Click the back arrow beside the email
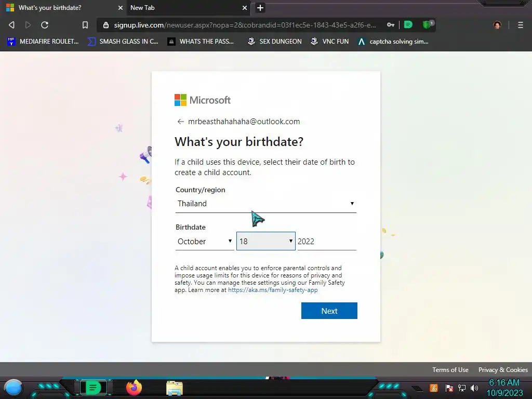Screen dimensions: 532x399 click(180, 122)
